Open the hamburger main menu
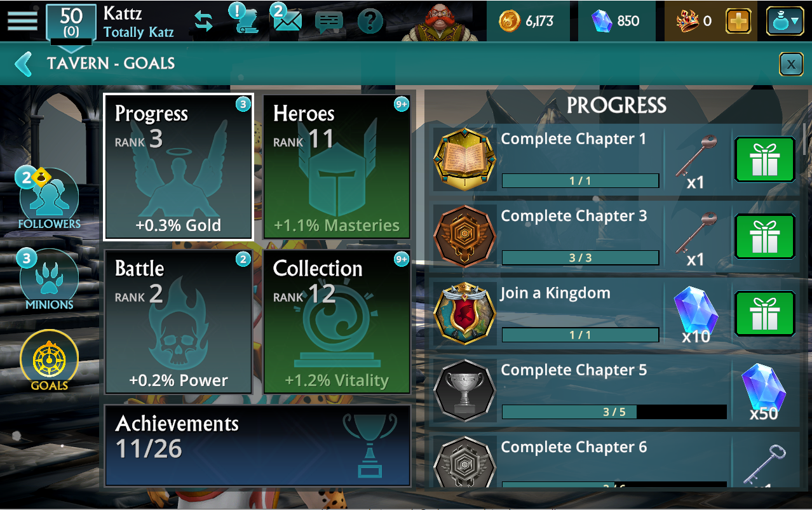The width and height of the screenshot is (812, 510). click(x=22, y=20)
